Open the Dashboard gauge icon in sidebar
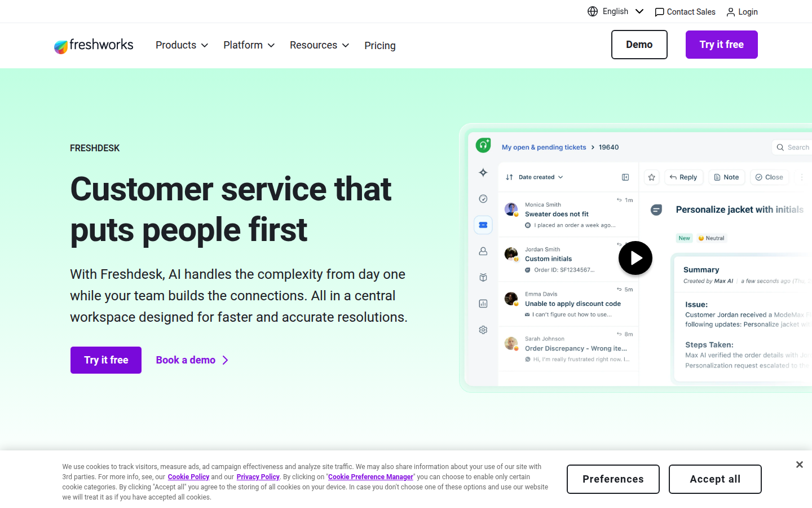Viewport: 812px width, 508px height. [483, 199]
